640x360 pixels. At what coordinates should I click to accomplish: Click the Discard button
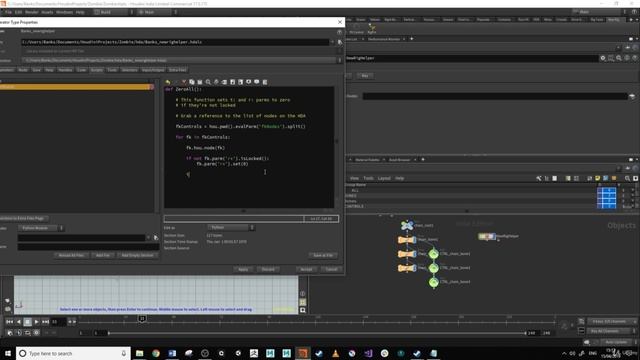tap(268, 269)
